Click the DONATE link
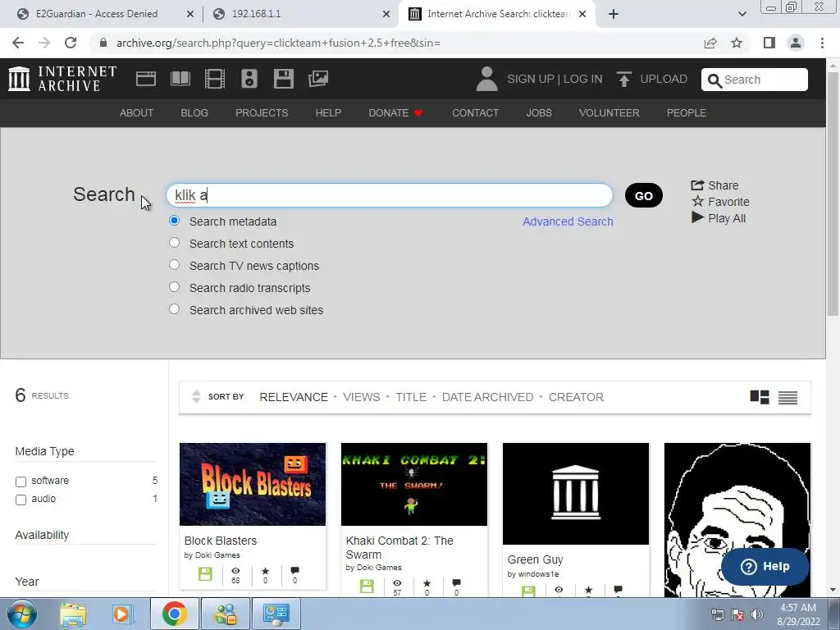Viewport: 840px width, 630px height. point(396,113)
